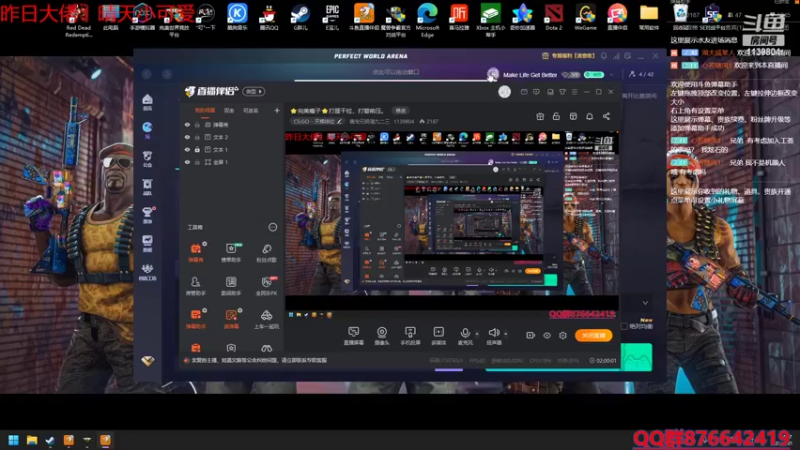The image size is (800, 450).
Task: Hide the 文本 2 source layer
Action: [x=187, y=137]
